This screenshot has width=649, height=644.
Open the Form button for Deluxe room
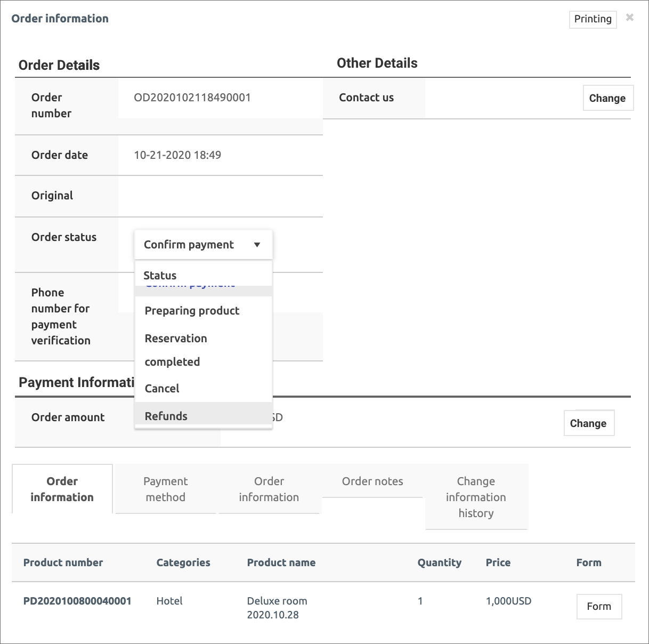click(599, 607)
